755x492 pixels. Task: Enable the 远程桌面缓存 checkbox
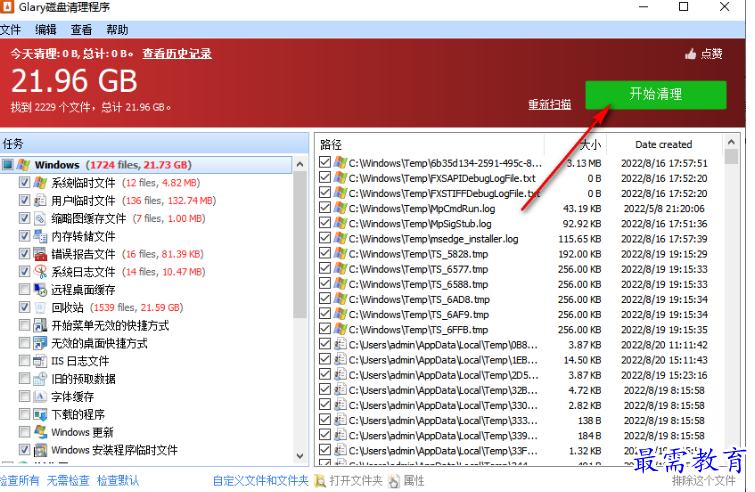coord(24,289)
